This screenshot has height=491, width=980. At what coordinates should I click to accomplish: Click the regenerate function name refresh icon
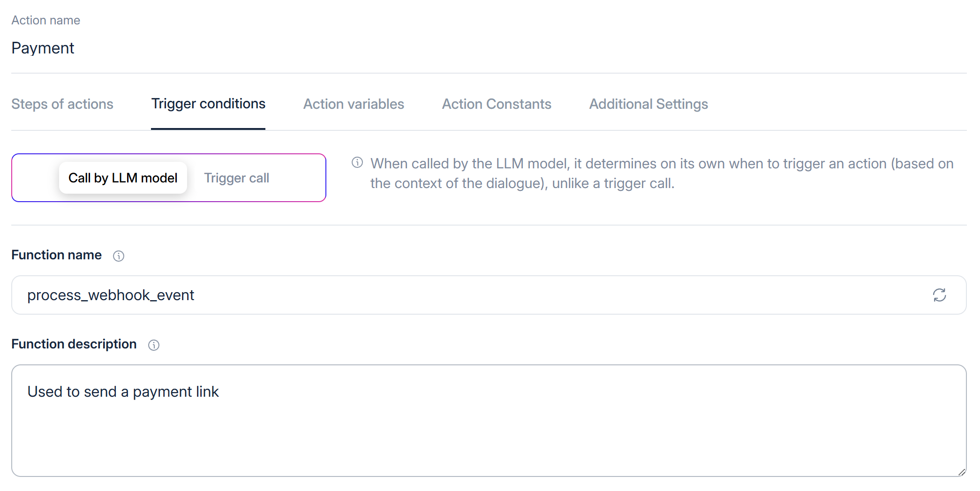point(939,295)
